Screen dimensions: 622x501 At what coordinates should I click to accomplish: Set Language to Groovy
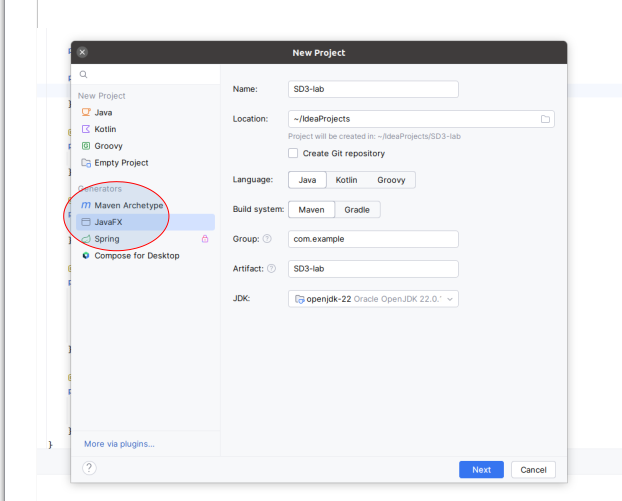391,180
